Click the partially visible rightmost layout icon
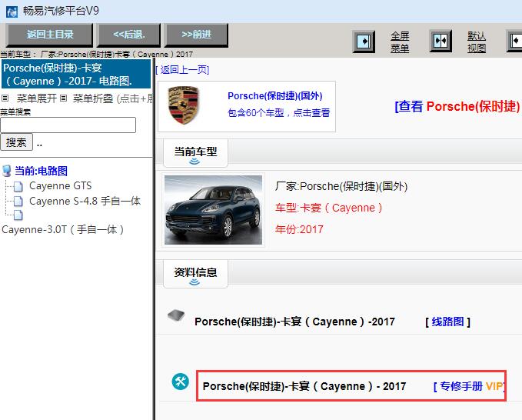522x420 pixels. click(514, 41)
